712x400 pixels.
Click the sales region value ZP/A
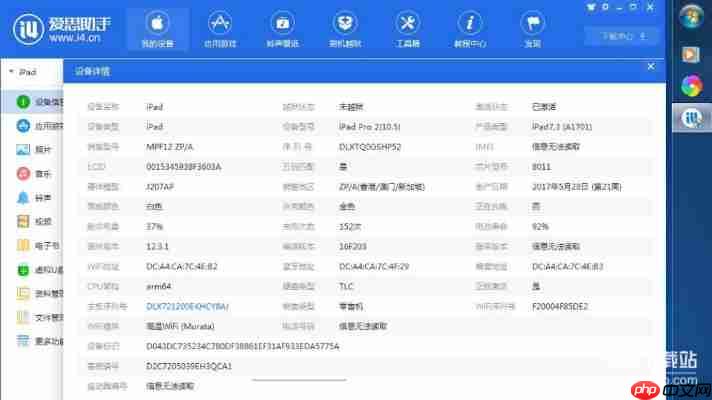click(x=381, y=187)
